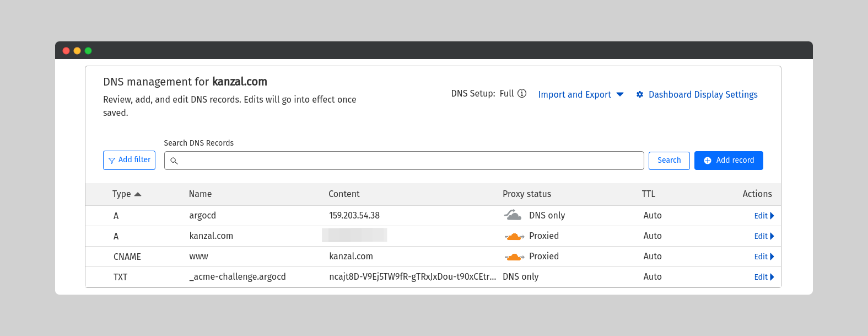Select the ncajt8D TXT content value
868x336 pixels.
(x=412, y=277)
